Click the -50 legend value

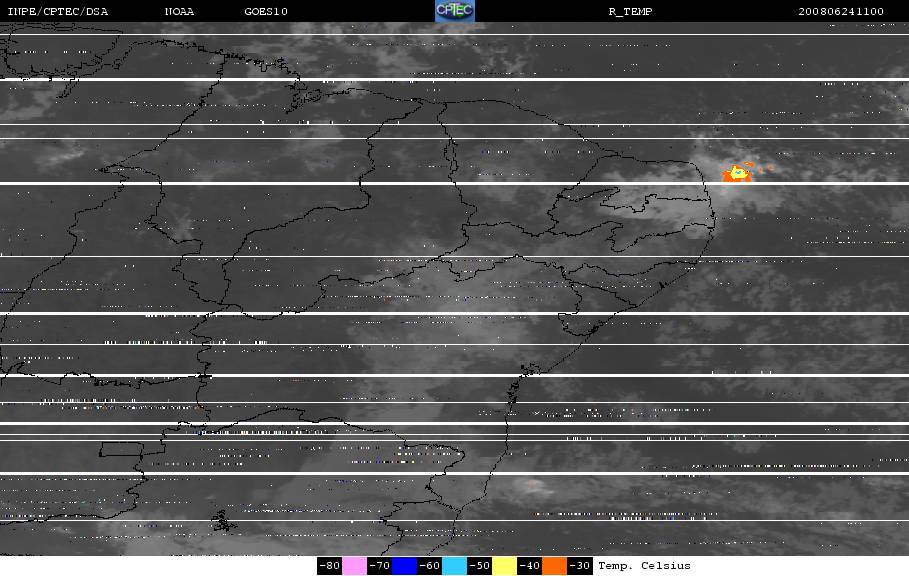coord(479,566)
